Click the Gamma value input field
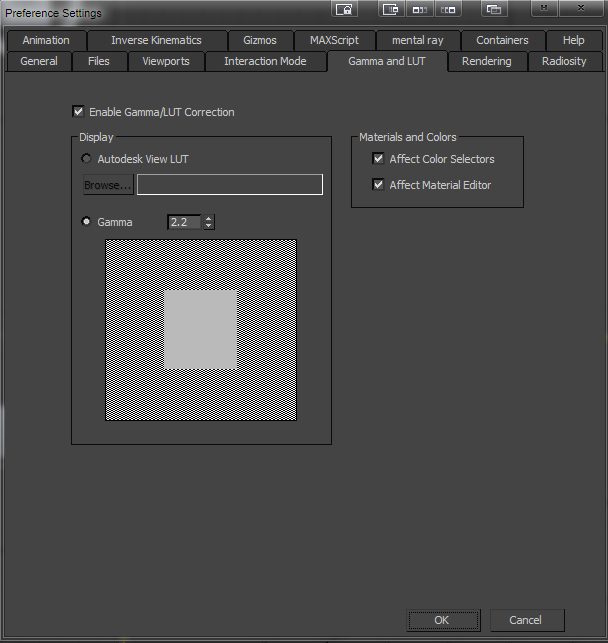Screen dimensions: 608x643 click(184, 222)
